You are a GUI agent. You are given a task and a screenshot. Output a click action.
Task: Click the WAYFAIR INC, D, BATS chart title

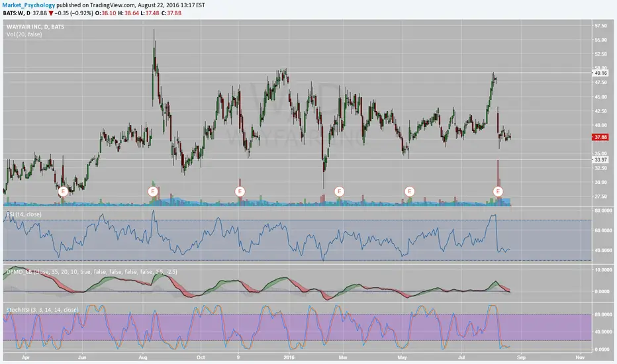pos(35,26)
